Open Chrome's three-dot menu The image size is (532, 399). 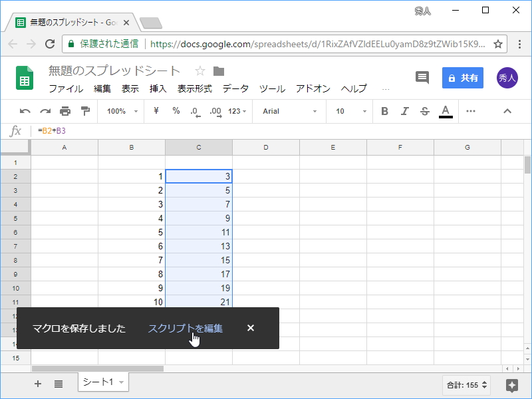(519, 44)
